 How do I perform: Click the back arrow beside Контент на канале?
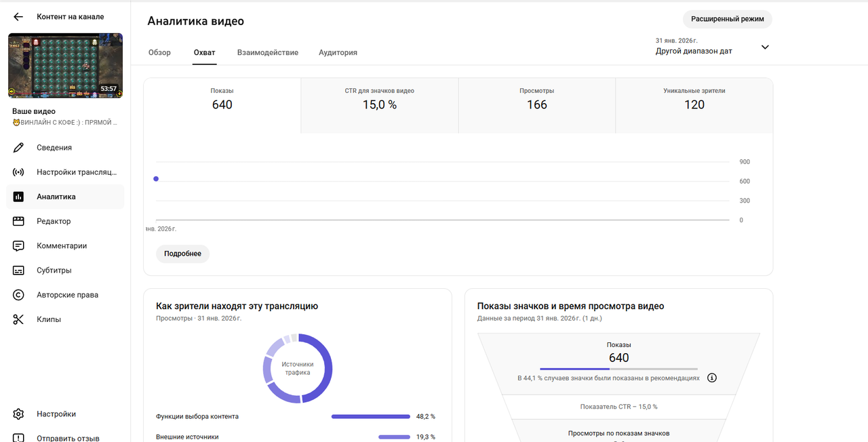[x=18, y=17]
